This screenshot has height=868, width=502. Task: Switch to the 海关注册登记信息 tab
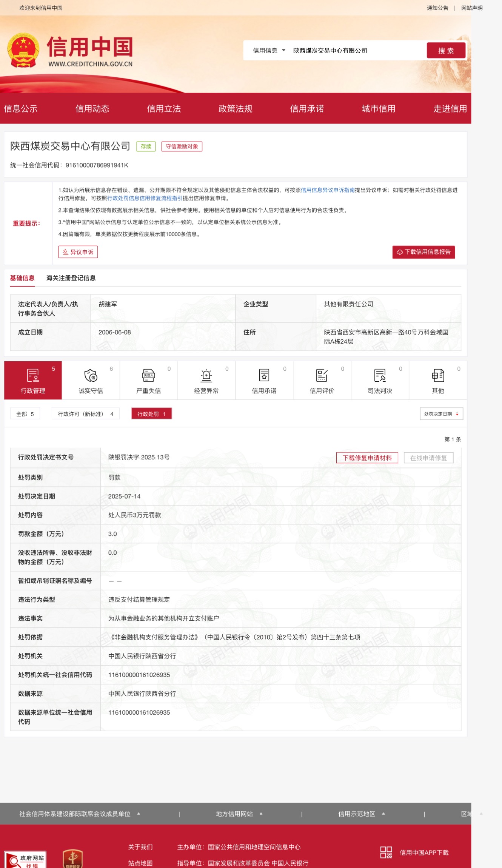click(71, 278)
